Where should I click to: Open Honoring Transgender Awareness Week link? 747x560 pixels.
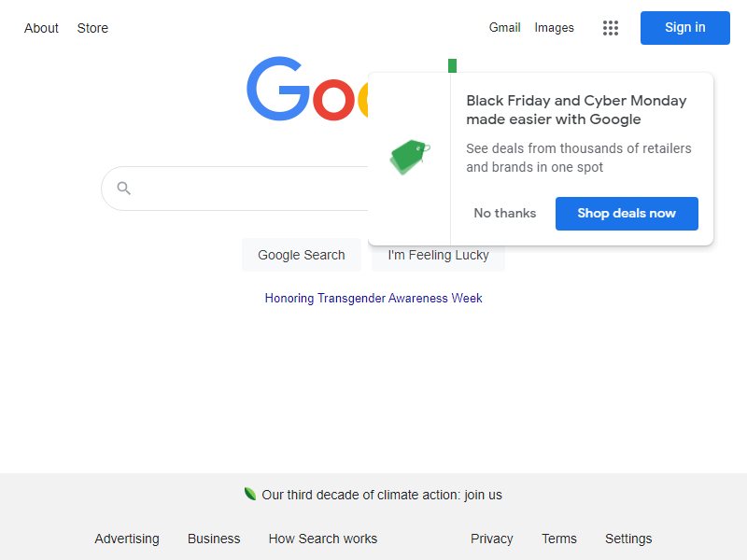pyautogui.click(x=373, y=299)
